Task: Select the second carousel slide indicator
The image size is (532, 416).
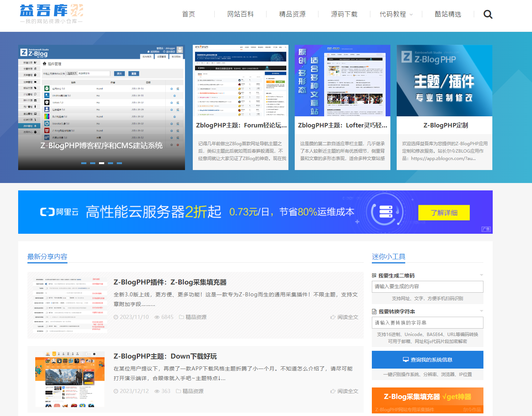Action: coord(93,163)
